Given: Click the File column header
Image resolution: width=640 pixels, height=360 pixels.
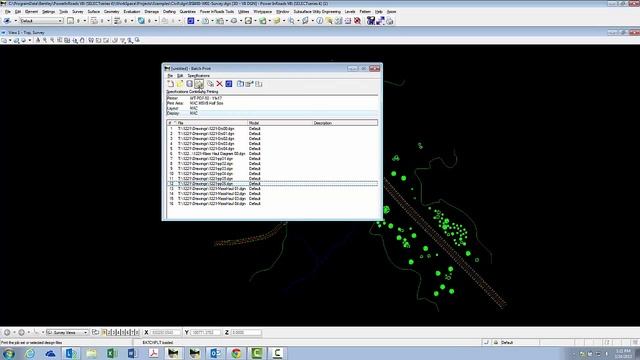Looking at the screenshot, I should (x=212, y=122).
